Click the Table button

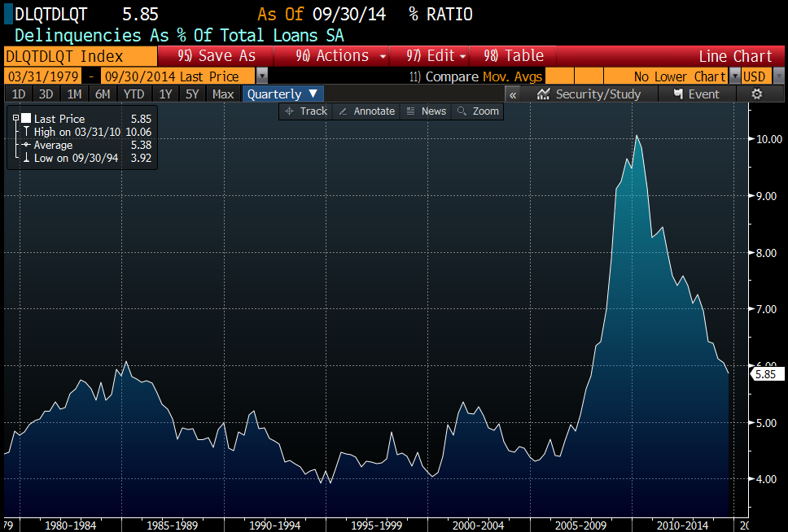[x=514, y=56]
